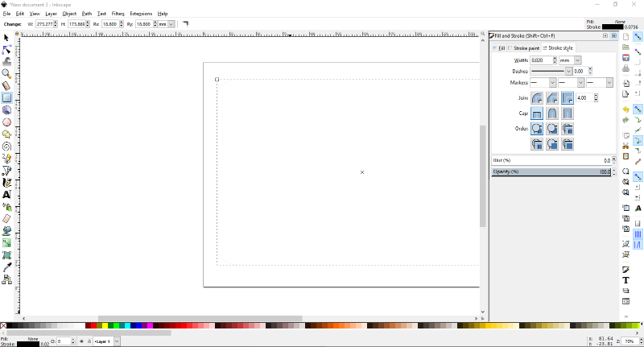
Task: Choose the miter join style
Action: pos(568,97)
